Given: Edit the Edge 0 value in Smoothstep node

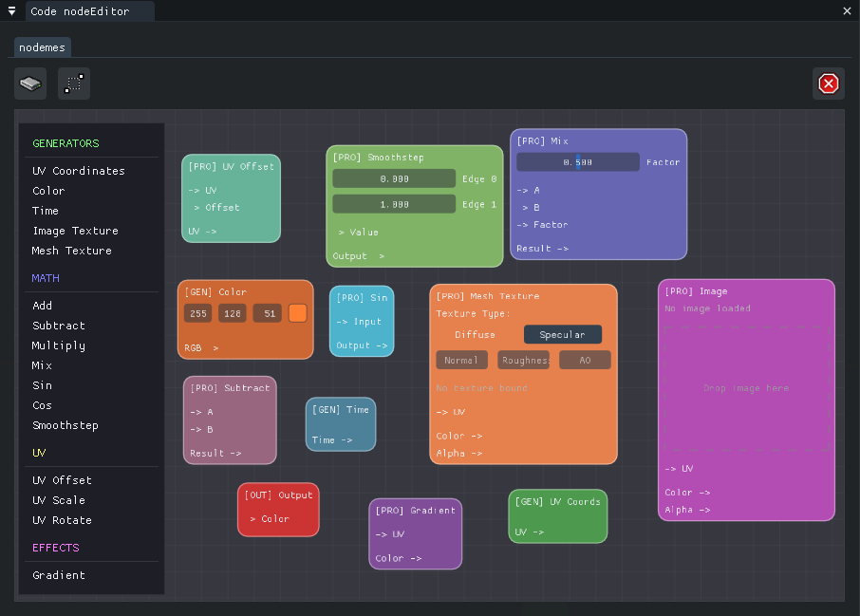Looking at the screenshot, I should 393,178.
